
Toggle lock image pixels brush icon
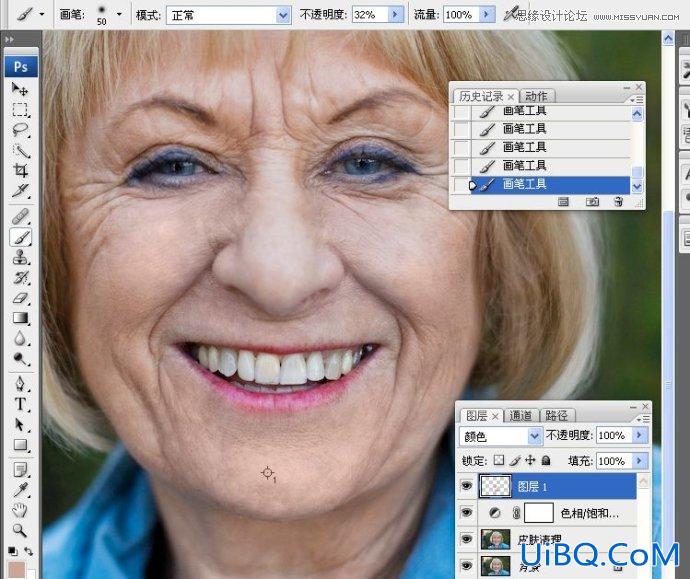click(515, 460)
